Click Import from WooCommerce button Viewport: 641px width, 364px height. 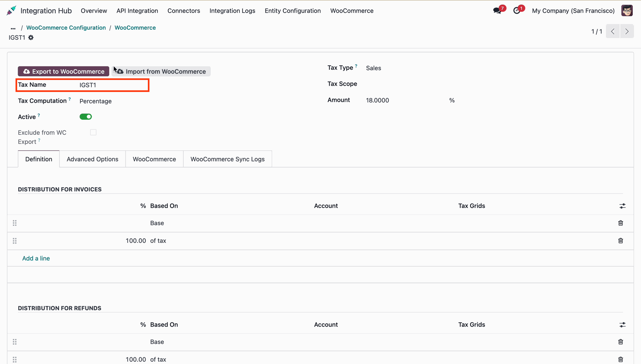tap(161, 71)
